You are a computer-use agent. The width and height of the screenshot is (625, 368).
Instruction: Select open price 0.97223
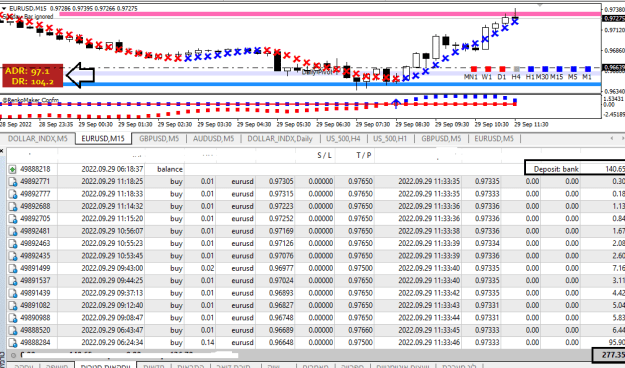tap(281, 207)
